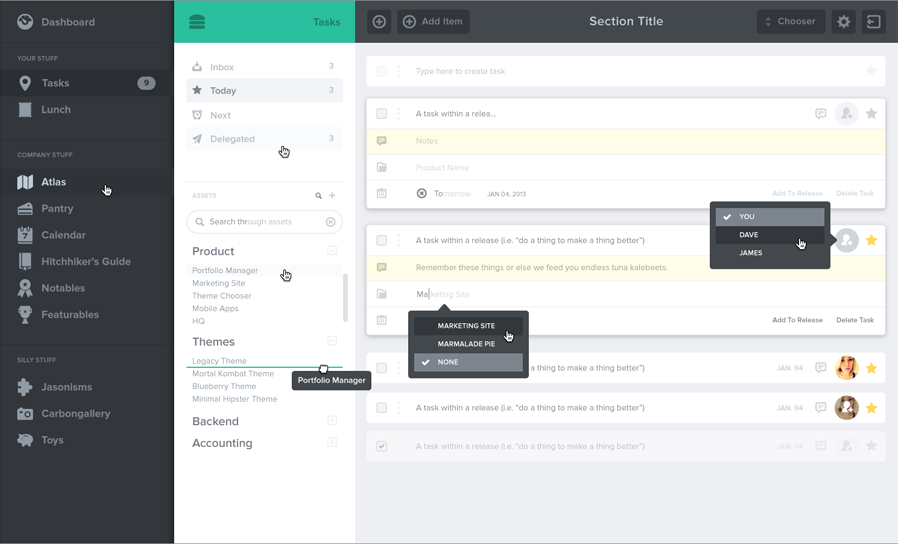Click the dark Delete Task link
Image resolution: width=898 pixels, height=544 pixels.
coord(855,320)
